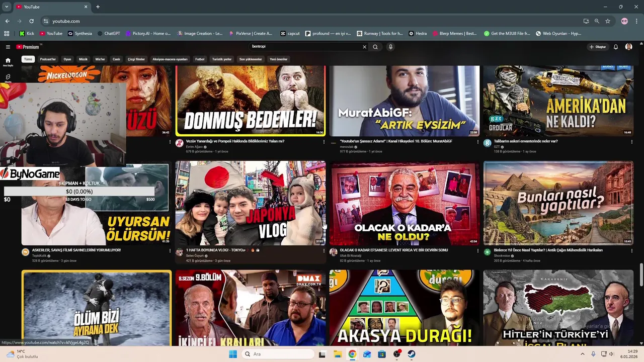Click the YouTube Premium logo
Screen dimensions: 644x362
[x=28, y=47]
